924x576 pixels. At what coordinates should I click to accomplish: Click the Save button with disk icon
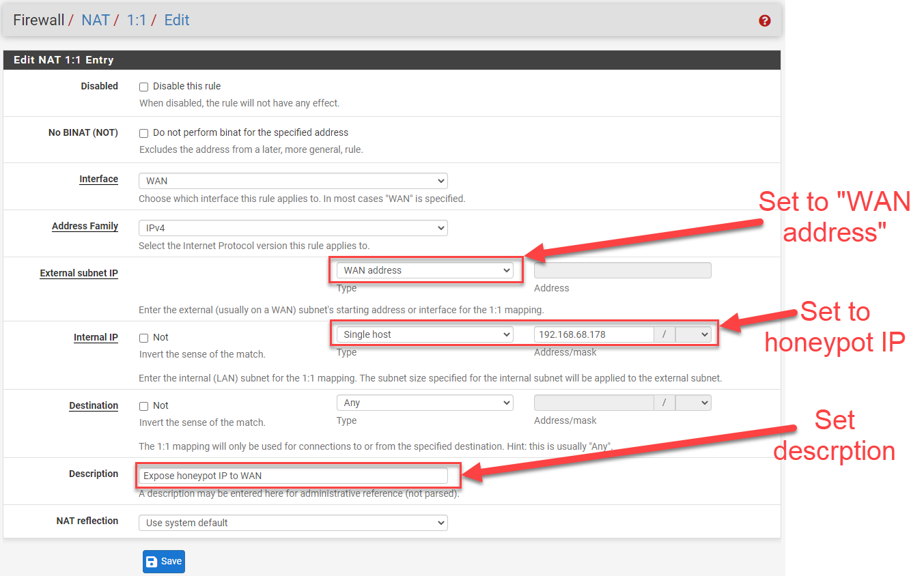(x=164, y=561)
